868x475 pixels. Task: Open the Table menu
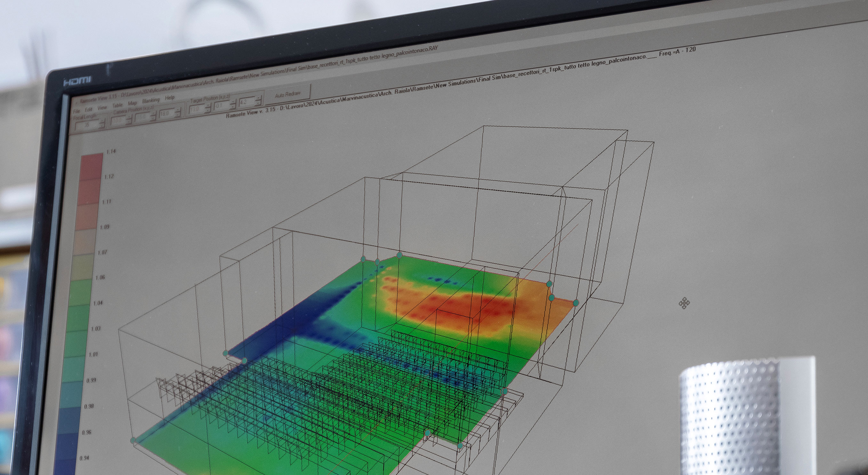pyautogui.click(x=118, y=105)
